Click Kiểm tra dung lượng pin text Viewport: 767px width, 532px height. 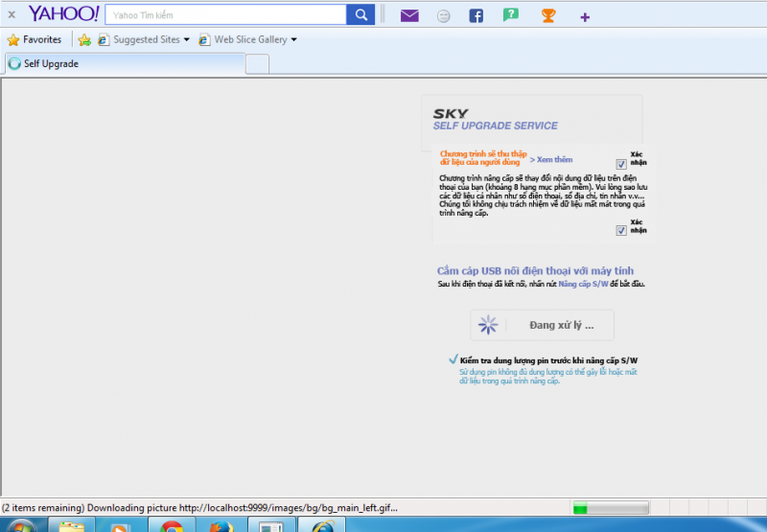[548, 360]
